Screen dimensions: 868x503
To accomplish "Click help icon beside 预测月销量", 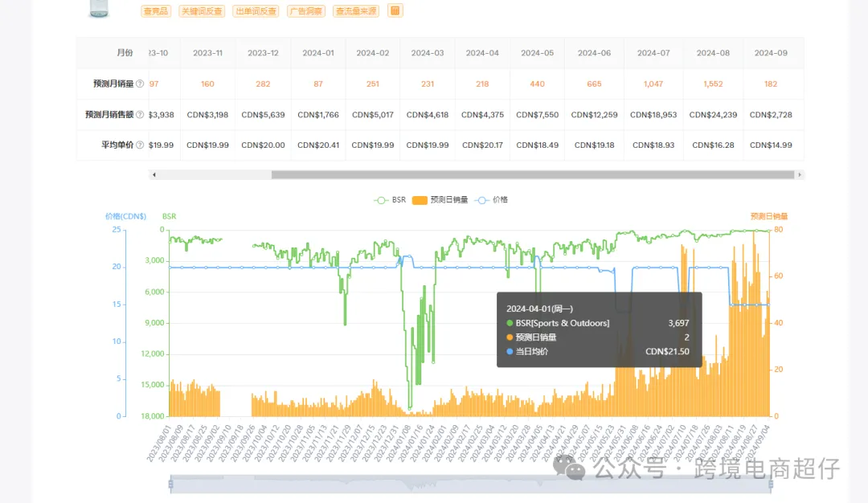I will (140, 84).
